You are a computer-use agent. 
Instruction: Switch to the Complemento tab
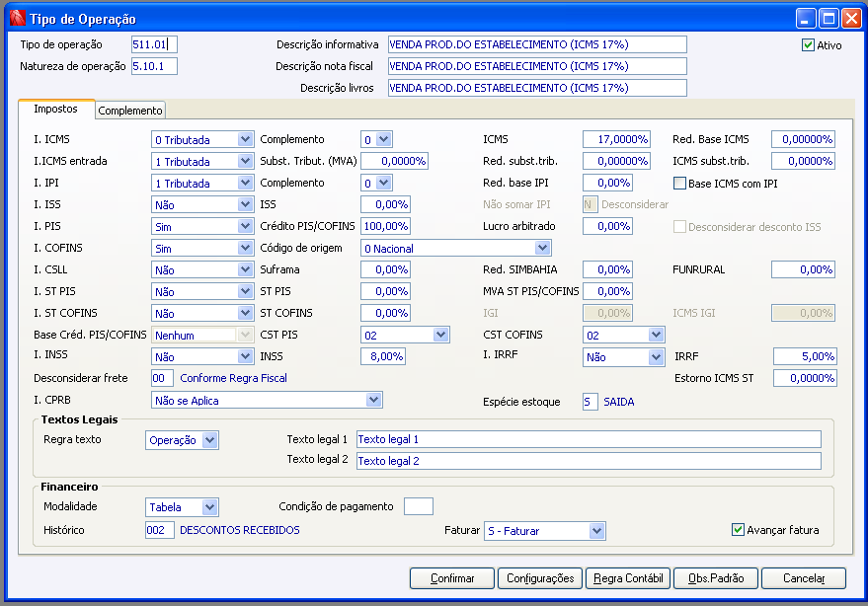(x=130, y=111)
